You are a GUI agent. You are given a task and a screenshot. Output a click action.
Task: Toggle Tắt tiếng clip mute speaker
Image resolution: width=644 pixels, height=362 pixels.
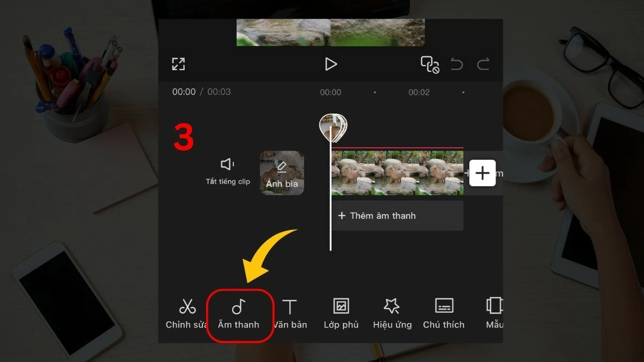[228, 171]
